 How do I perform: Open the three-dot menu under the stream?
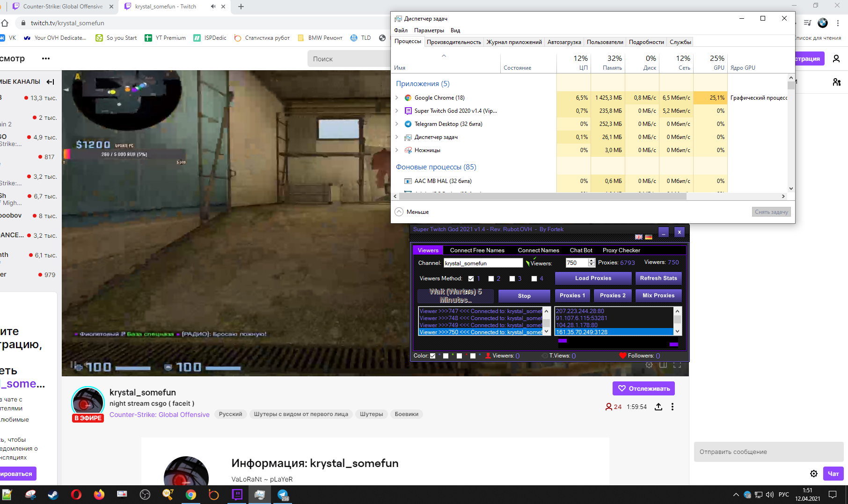pyautogui.click(x=673, y=407)
